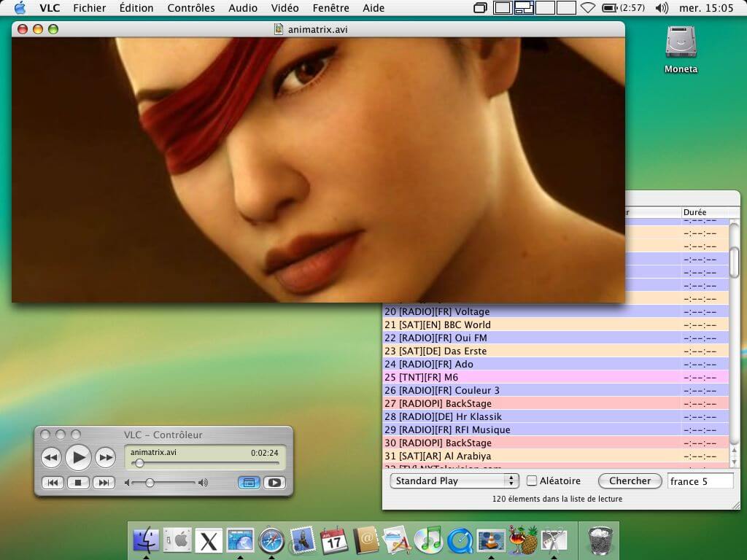
Task: Click inside the 'france 5' search field
Action: [x=700, y=481]
